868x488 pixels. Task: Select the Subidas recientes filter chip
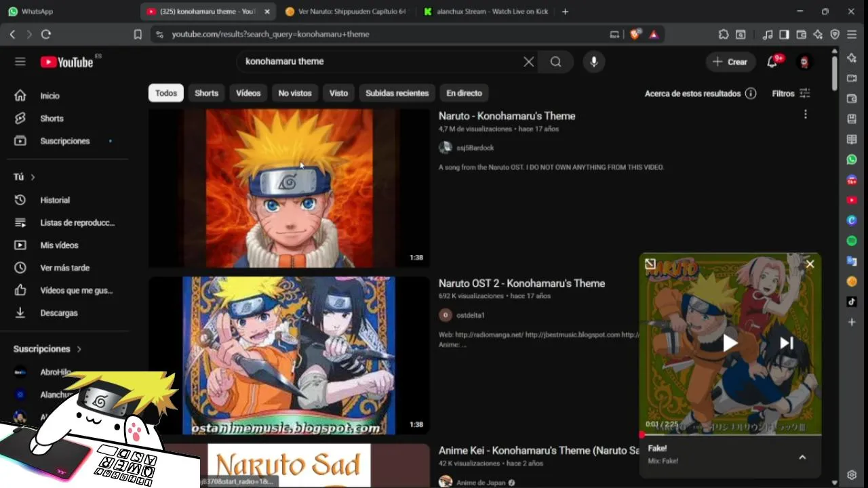[397, 93]
